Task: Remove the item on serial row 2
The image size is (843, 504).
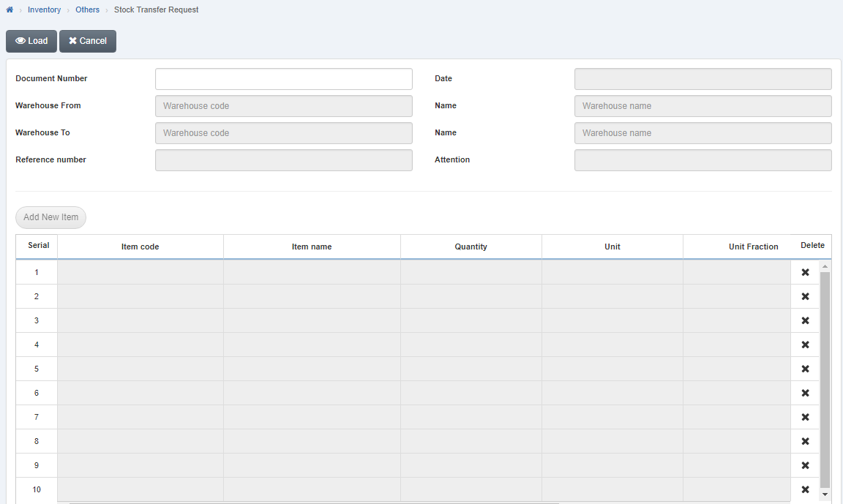Action: coord(805,296)
